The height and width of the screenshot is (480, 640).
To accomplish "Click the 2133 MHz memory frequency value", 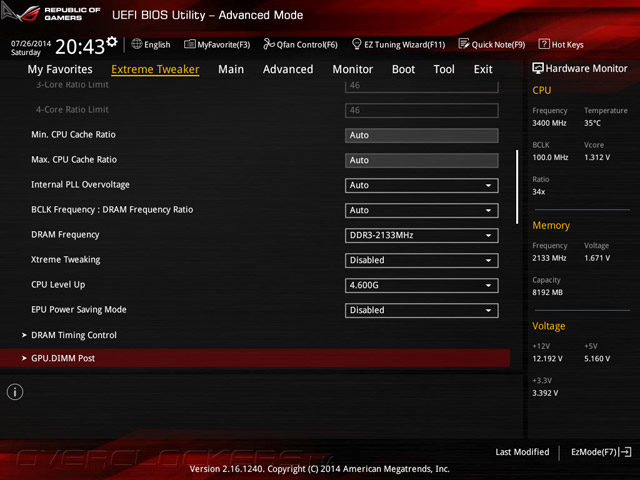I will point(549,258).
